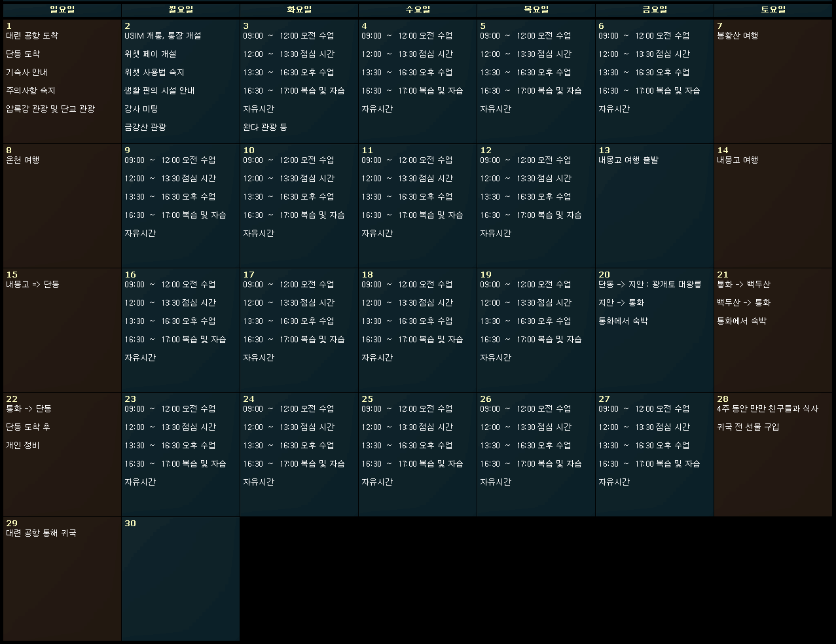
Task: Select '개인 정비' on day 22
Action: coord(23,446)
